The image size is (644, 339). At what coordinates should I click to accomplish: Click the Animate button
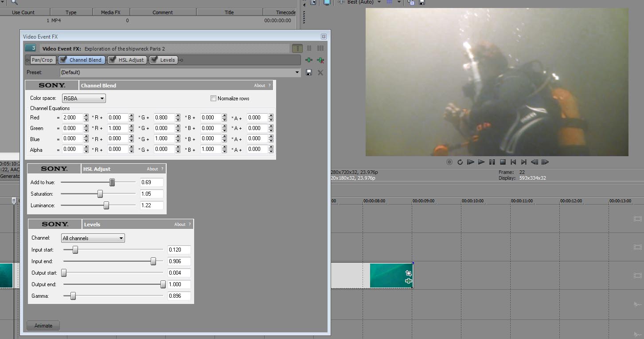[43, 326]
